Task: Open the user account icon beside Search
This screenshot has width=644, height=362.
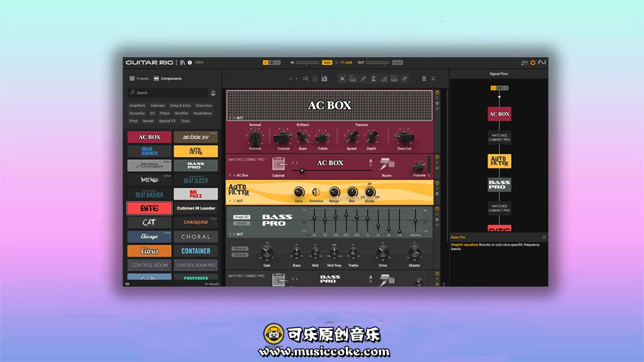Action: coord(213,93)
